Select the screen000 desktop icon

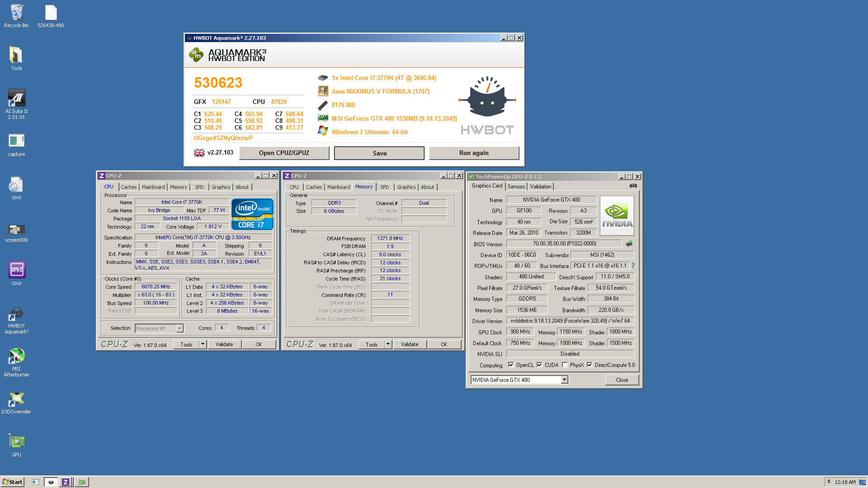[16, 233]
